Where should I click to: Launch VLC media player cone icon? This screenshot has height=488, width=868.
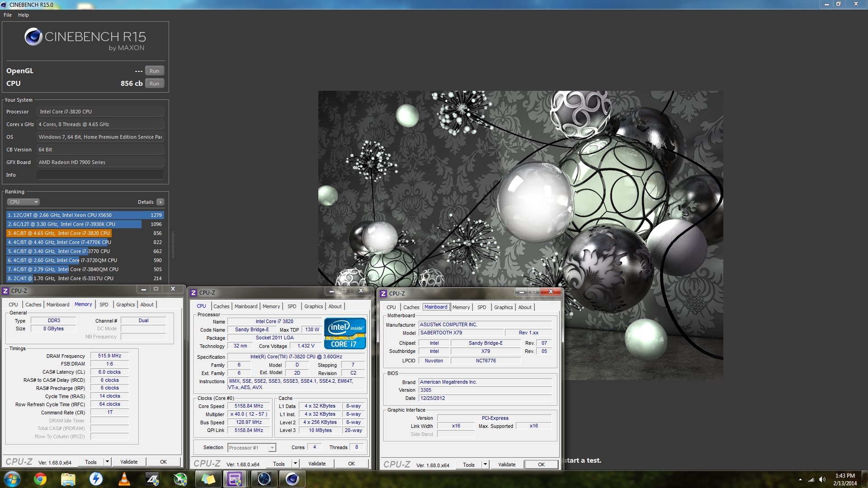pos(124,479)
